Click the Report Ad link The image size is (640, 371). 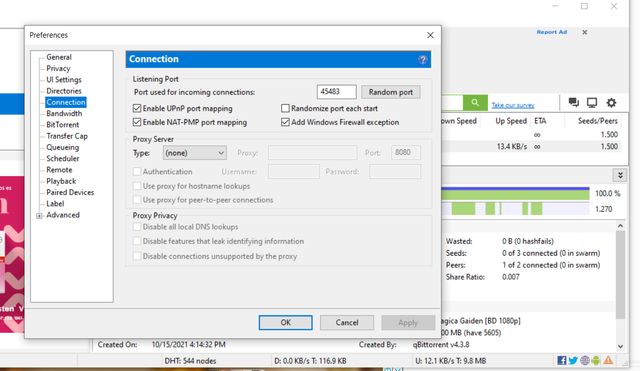pos(552,32)
